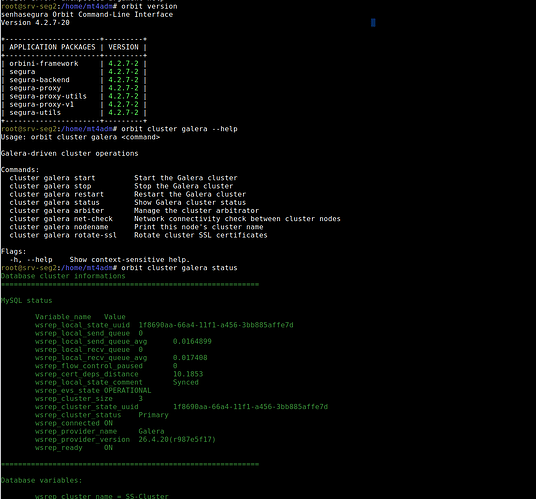Select the value '10.1853'
536x499 pixels.
[x=188, y=374]
